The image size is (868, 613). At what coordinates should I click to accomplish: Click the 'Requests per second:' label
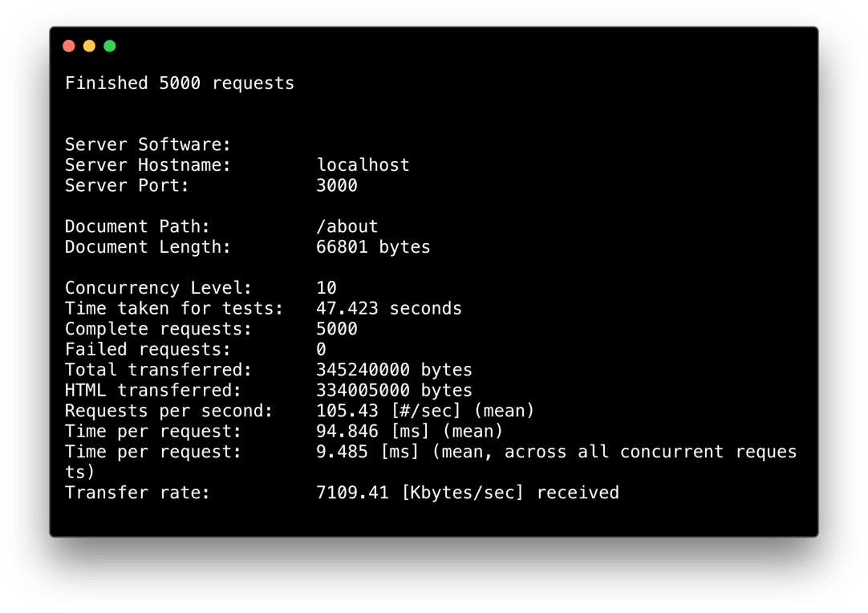click(168, 411)
